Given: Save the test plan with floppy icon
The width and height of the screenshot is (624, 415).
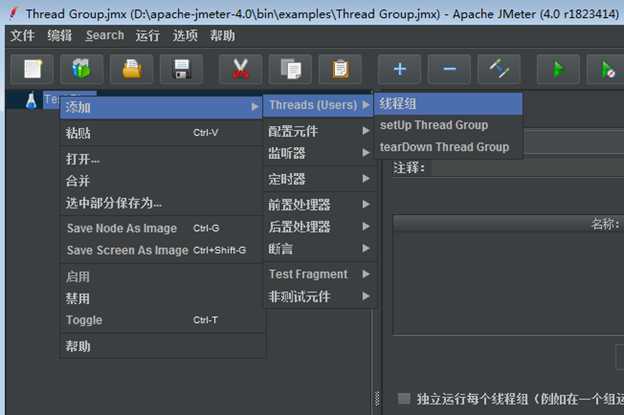Looking at the screenshot, I should pyautogui.click(x=181, y=69).
